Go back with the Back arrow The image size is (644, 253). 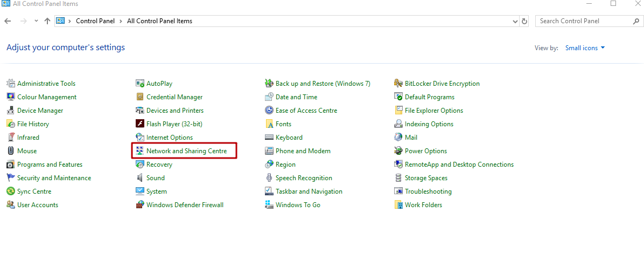8,21
